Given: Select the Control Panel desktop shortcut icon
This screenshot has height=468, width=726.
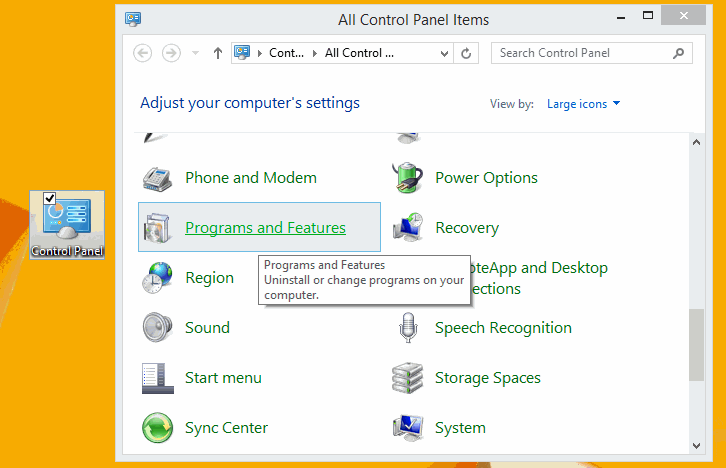Looking at the screenshot, I should pos(67,225).
